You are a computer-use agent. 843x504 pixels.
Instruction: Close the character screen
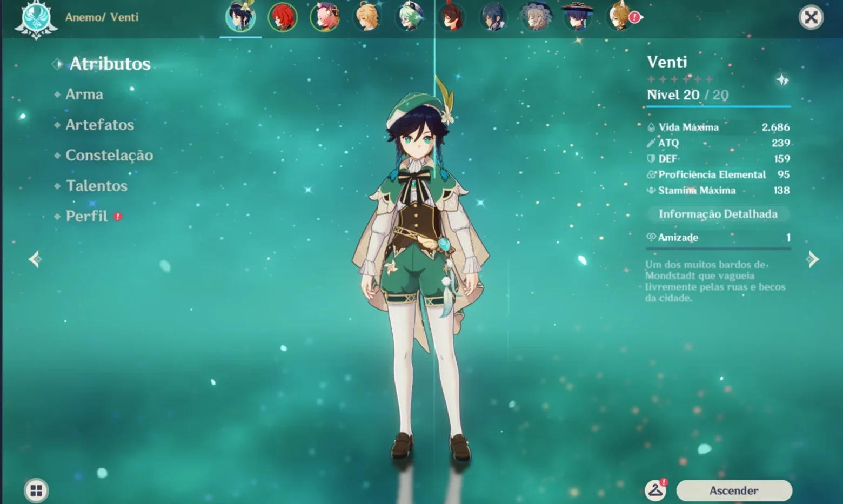tap(811, 17)
